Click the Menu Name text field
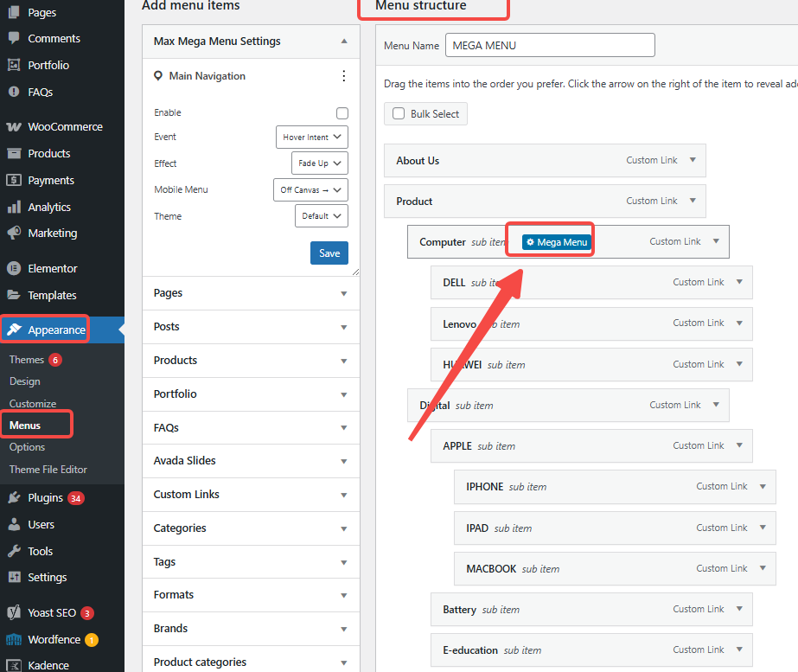The height and width of the screenshot is (672, 798). pyautogui.click(x=550, y=45)
